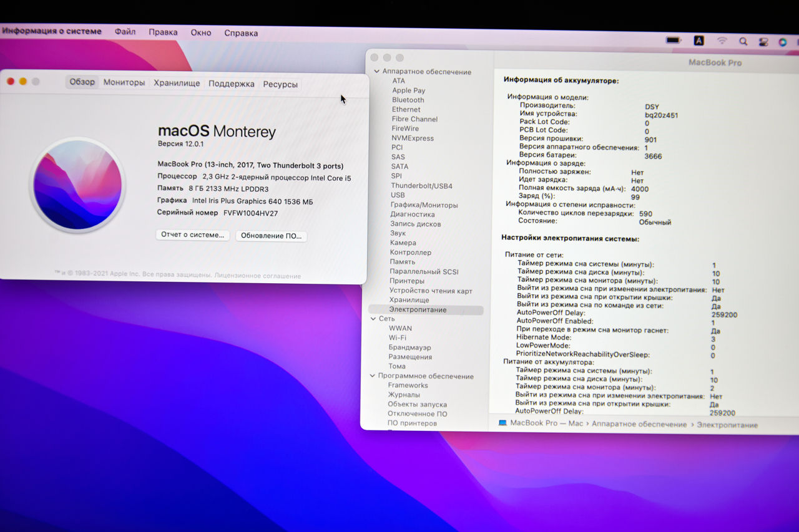The width and height of the screenshot is (799, 532).
Task: Open the Окно menu
Action: tap(201, 32)
